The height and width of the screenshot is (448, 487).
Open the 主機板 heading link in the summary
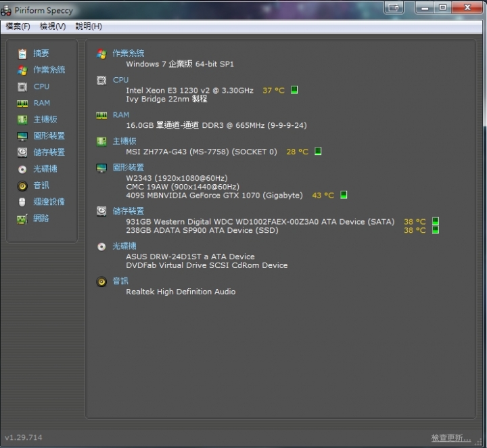tap(124, 141)
